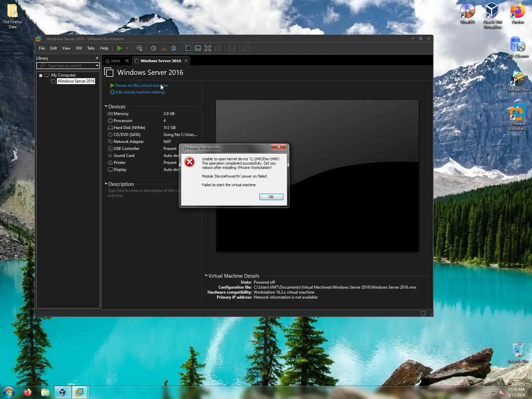Click Power on this virtual machine link
The image size is (532, 399).
(142, 85)
